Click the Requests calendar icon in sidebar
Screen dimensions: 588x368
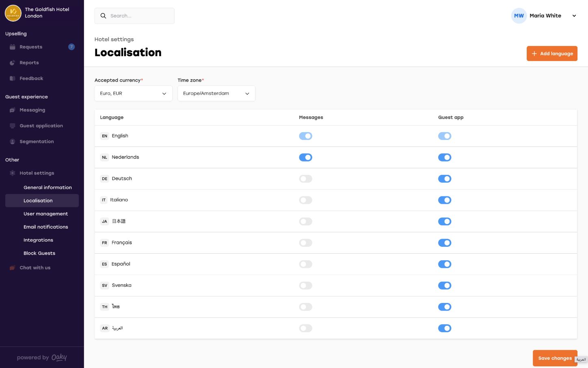coord(13,47)
